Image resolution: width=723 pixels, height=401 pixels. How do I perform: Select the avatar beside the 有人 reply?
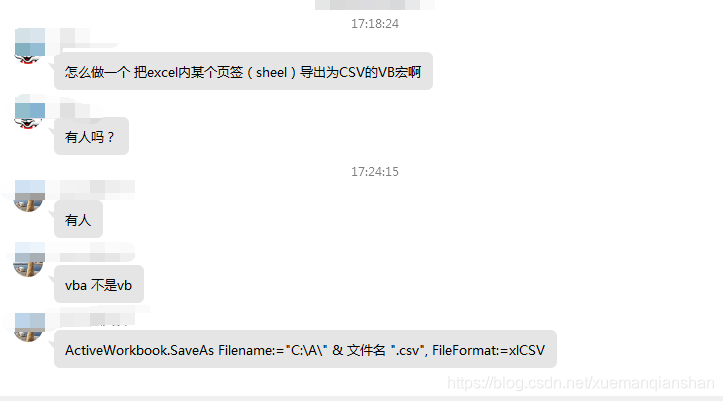click(30, 196)
